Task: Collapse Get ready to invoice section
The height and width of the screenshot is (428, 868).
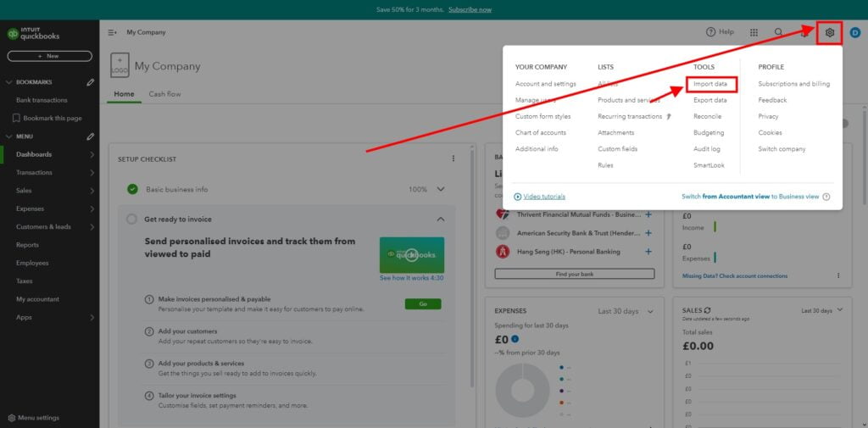Action: pos(441,220)
